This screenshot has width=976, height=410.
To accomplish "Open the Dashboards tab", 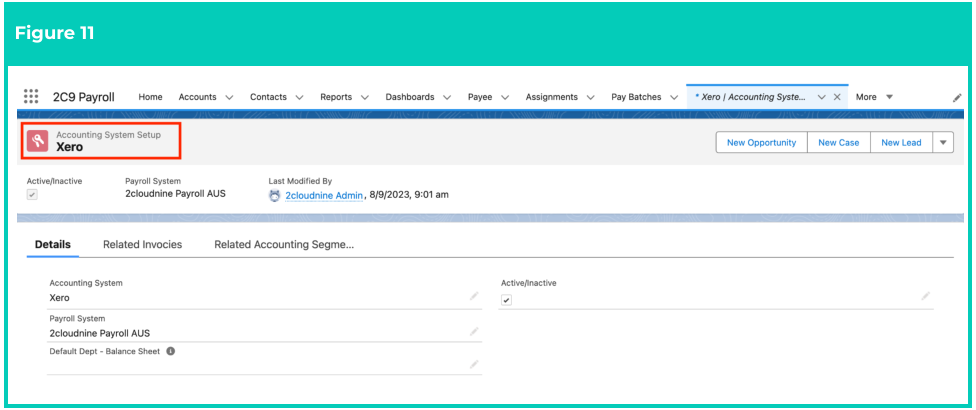I will point(410,97).
